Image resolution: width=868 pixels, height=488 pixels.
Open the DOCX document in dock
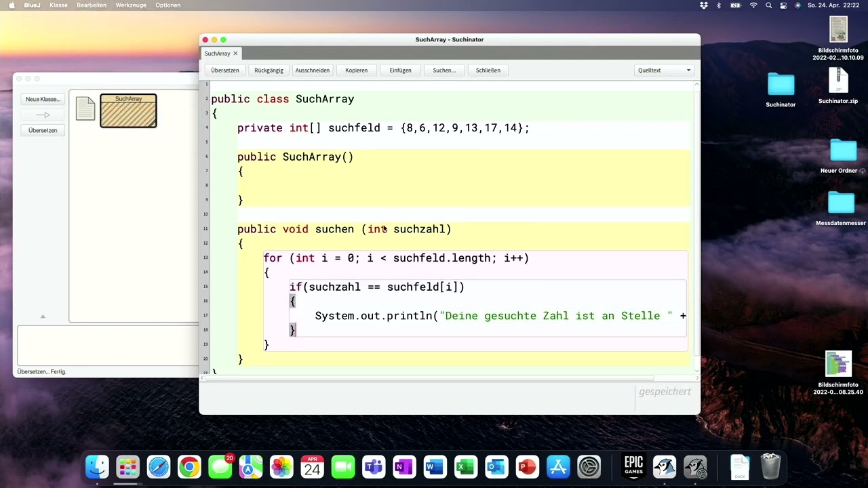pyautogui.click(x=740, y=467)
